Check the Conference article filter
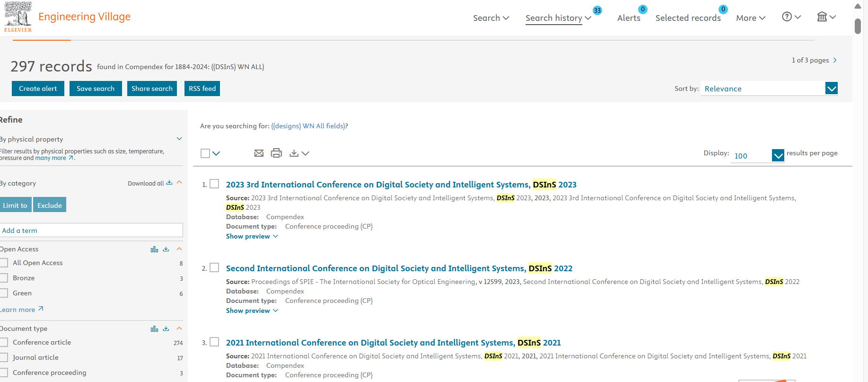Viewport: 868px width, 382px height. (4, 342)
